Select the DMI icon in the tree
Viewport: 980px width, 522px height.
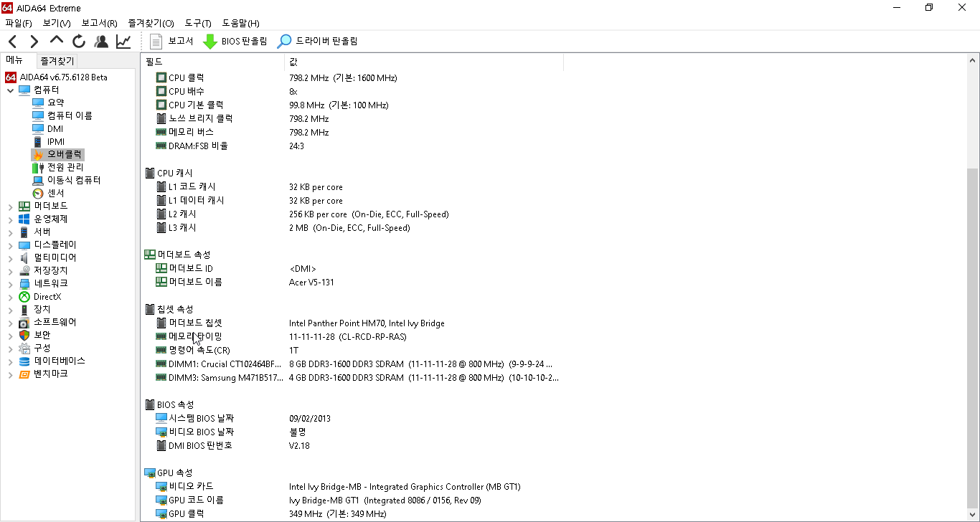(x=38, y=128)
